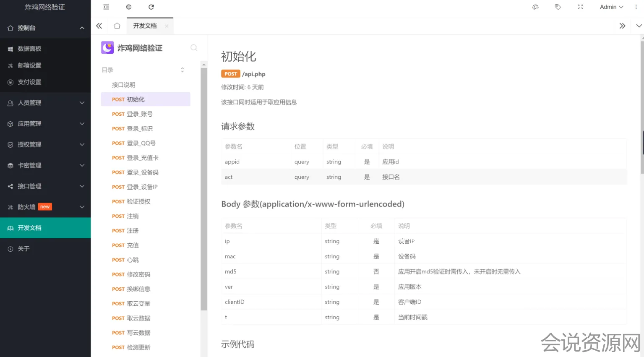Open the three-dot more options menu

(636, 7)
